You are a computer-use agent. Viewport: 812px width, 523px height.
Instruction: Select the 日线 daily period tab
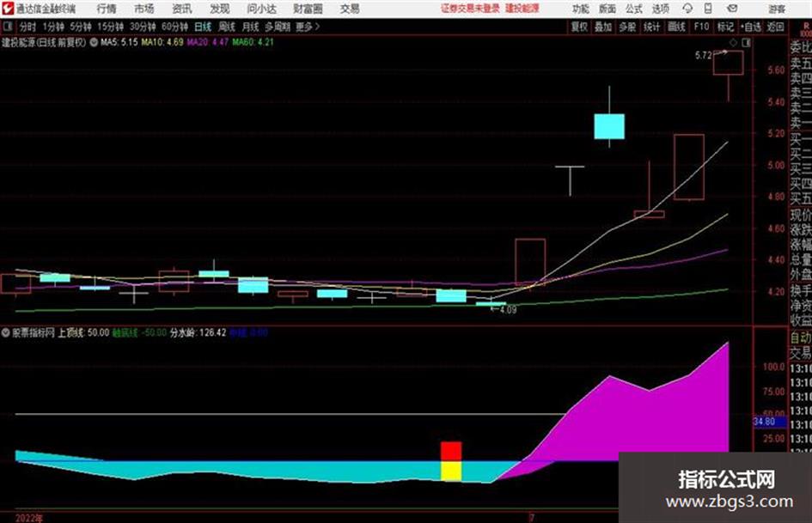click(x=203, y=27)
